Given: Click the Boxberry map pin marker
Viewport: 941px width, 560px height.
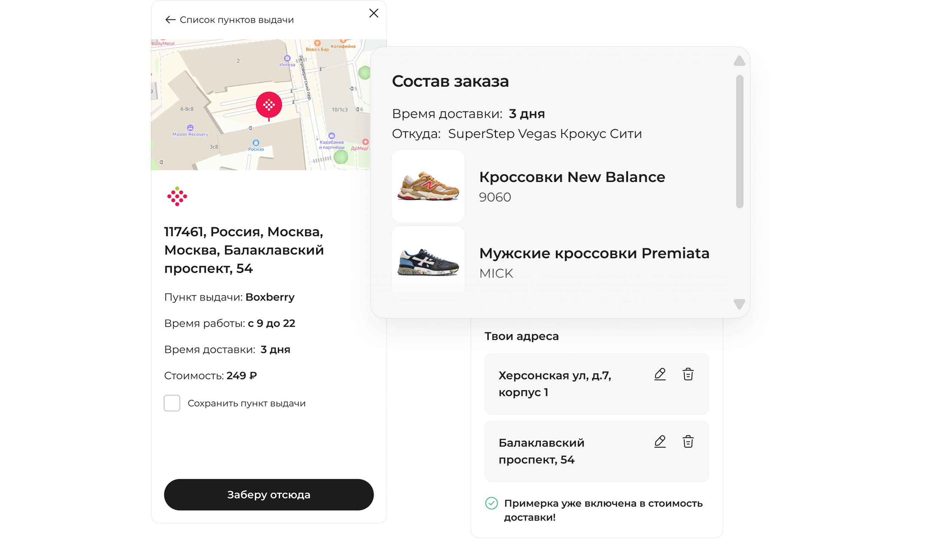Looking at the screenshot, I should click(269, 105).
